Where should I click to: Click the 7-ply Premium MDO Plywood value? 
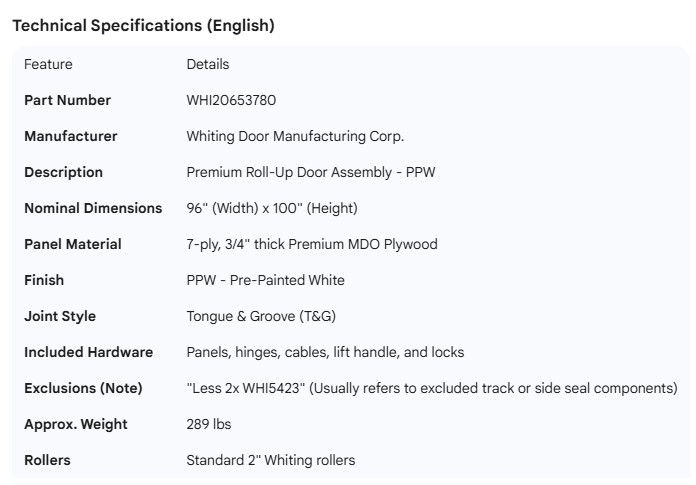pos(311,244)
